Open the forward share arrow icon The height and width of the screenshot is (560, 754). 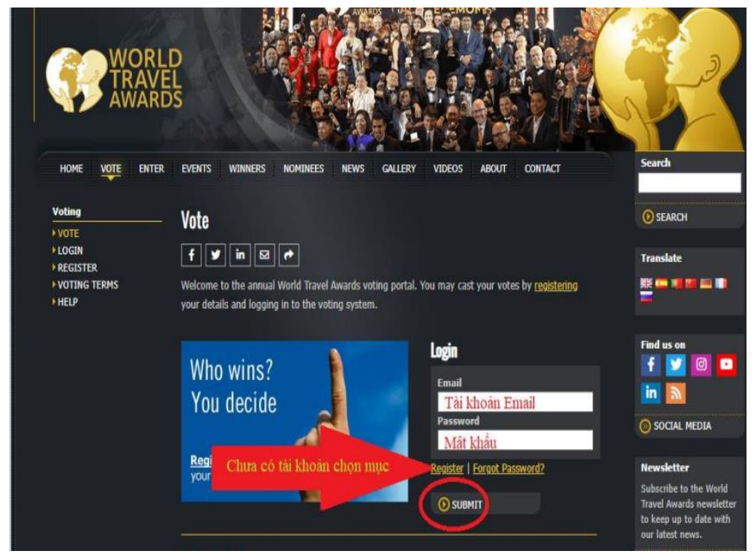coord(289,255)
